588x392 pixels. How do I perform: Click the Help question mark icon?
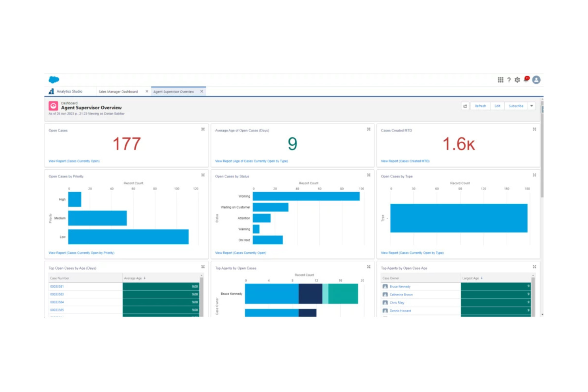tap(509, 80)
